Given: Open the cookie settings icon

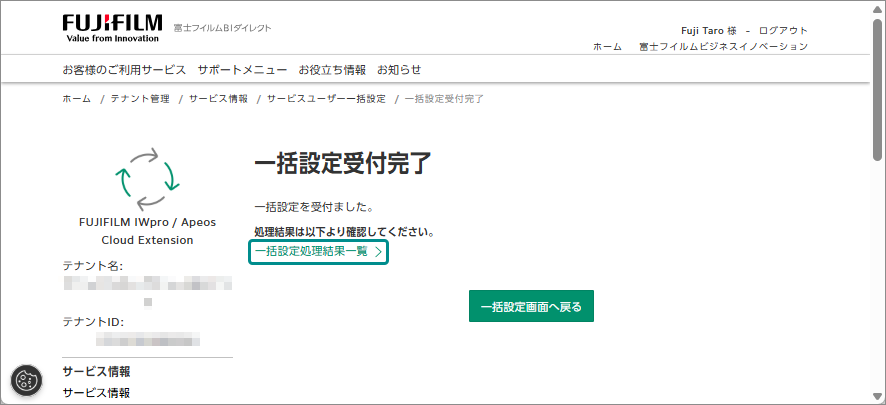Looking at the screenshot, I should click(27, 380).
